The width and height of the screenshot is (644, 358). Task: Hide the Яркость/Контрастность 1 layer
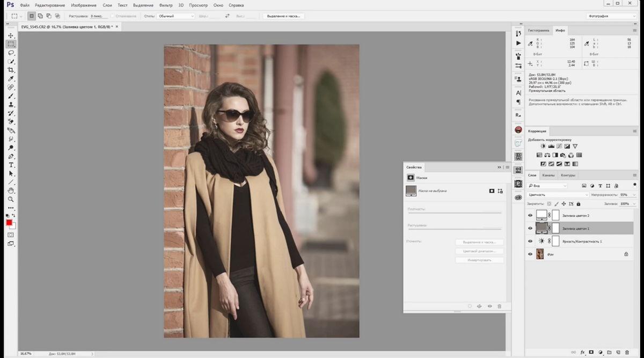[530, 242]
